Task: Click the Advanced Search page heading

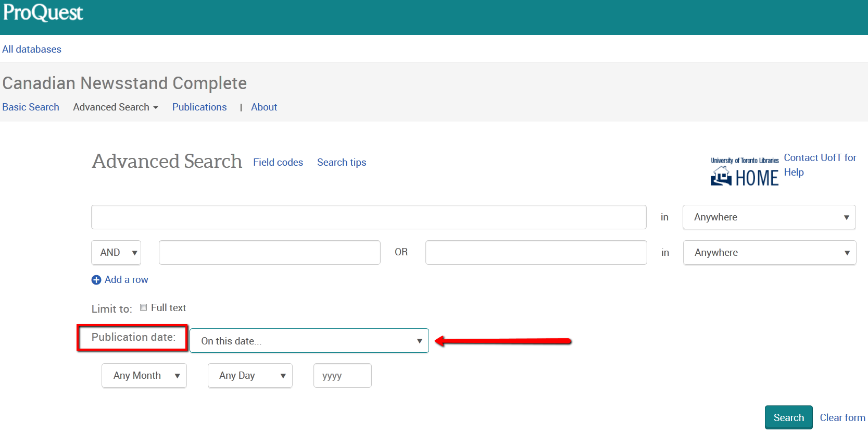Action: [x=167, y=161]
